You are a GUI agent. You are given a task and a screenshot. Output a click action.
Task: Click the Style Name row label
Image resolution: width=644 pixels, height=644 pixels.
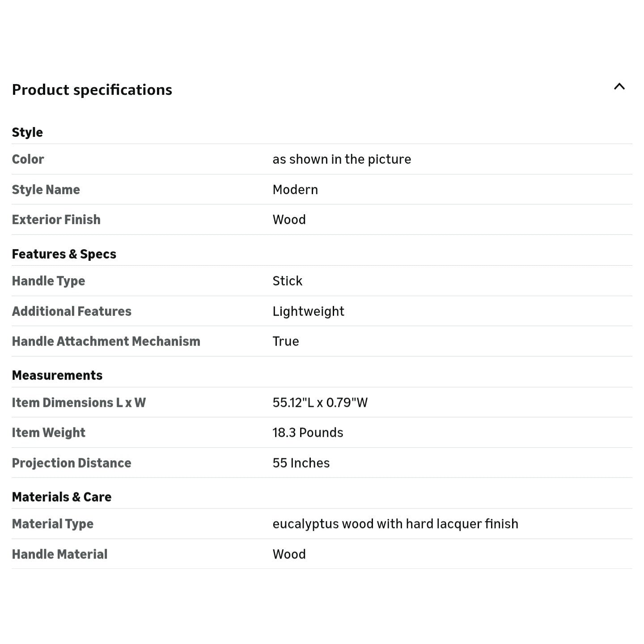tap(46, 190)
